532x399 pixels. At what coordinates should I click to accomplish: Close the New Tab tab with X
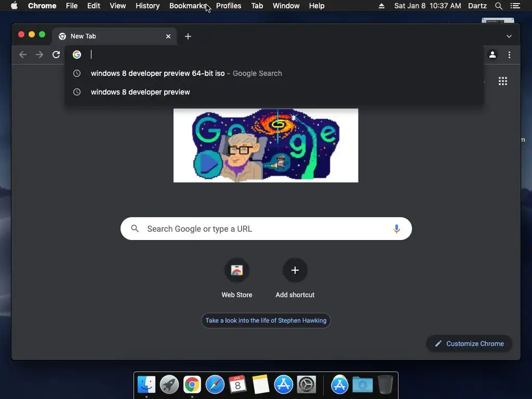click(168, 36)
